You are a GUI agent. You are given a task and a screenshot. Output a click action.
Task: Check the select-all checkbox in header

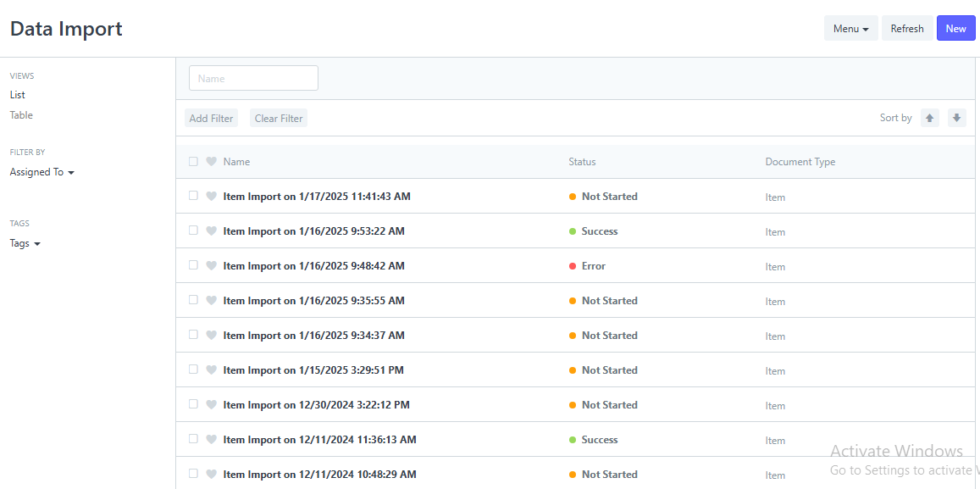coord(194,161)
